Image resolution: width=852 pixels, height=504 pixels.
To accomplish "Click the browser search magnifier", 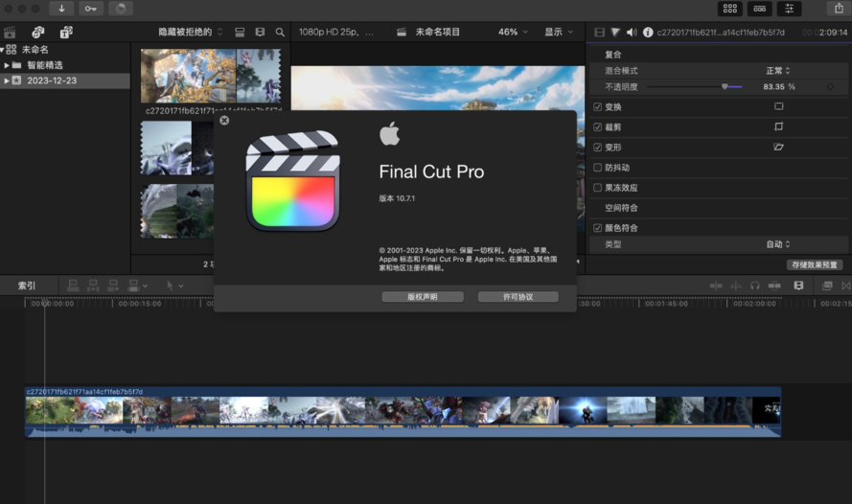I will (x=280, y=32).
